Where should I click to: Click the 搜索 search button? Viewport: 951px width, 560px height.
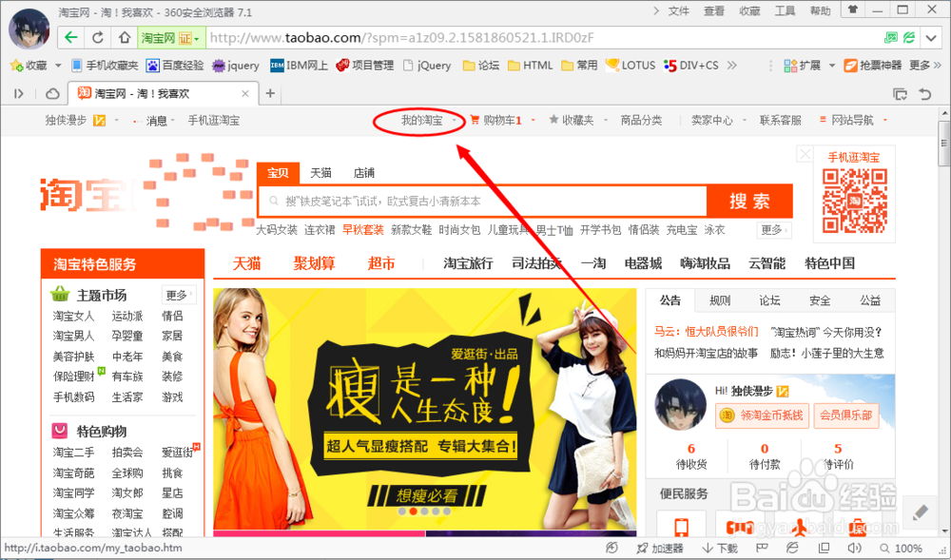[x=748, y=201]
